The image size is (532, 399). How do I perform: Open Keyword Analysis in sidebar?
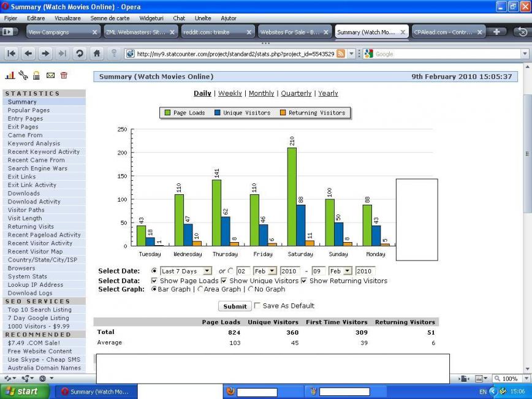tap(34, 143)
